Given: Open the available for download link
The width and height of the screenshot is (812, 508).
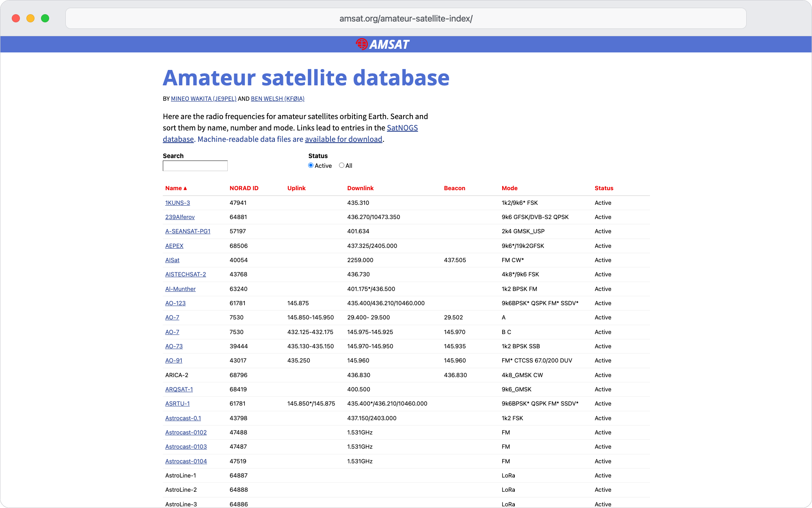Looking at the screenshot, I should point(343,139).
